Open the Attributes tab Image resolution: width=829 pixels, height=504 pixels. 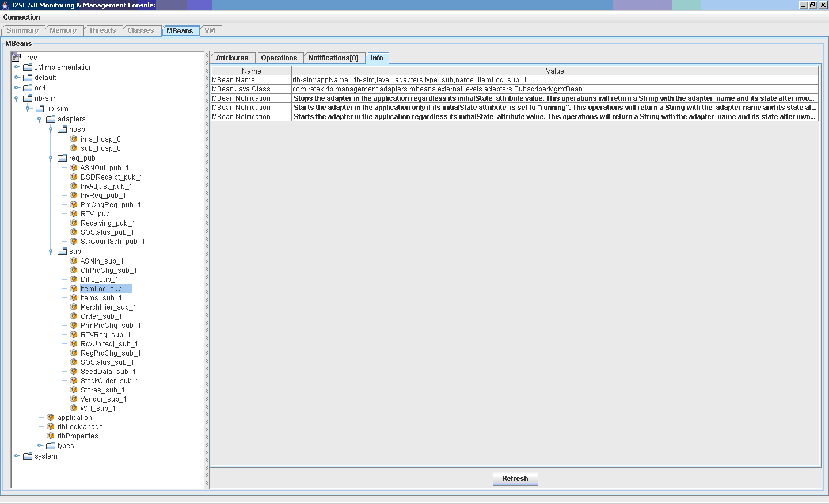click(233, 58)
